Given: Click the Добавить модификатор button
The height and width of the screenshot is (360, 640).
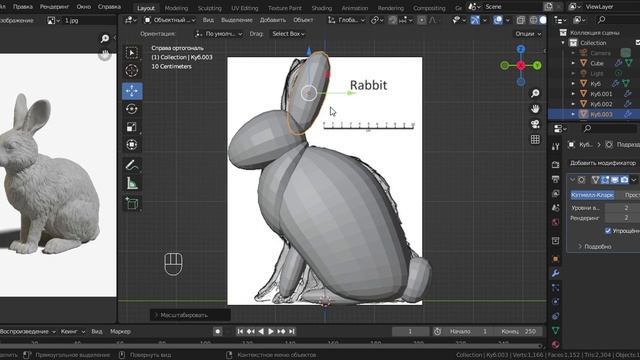Looking at the screenshot, I should 603,163.
